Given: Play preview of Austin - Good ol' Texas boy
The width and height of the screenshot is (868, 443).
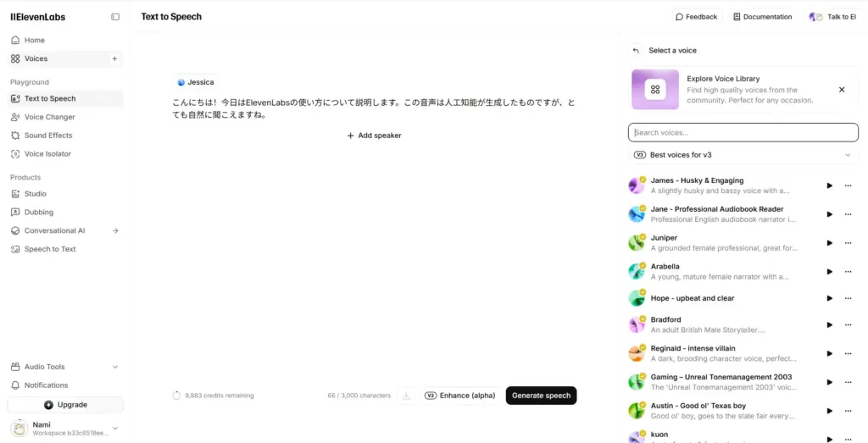Looking at the screenshot, I should tap(829, 411).
